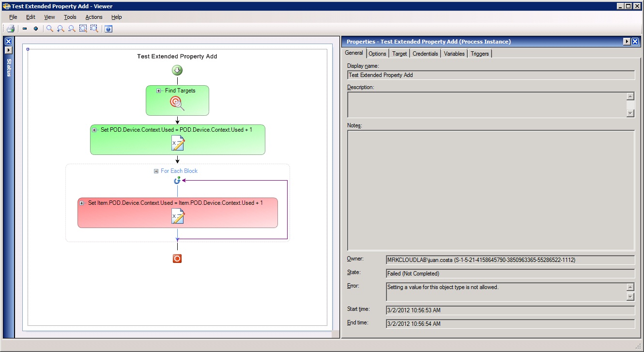
Task: Click the 'Test Extended Property Add' workflow title
Action: [x=177, y=57]
